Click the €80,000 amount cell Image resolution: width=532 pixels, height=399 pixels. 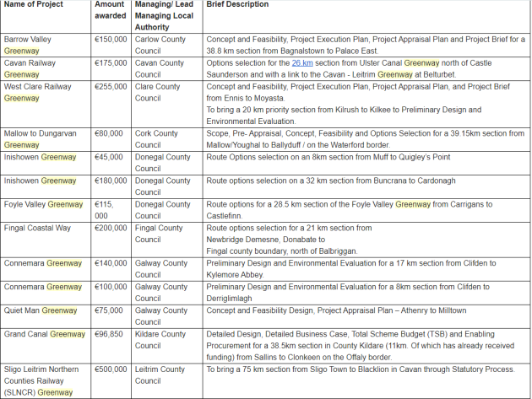(x=107, y=133)
